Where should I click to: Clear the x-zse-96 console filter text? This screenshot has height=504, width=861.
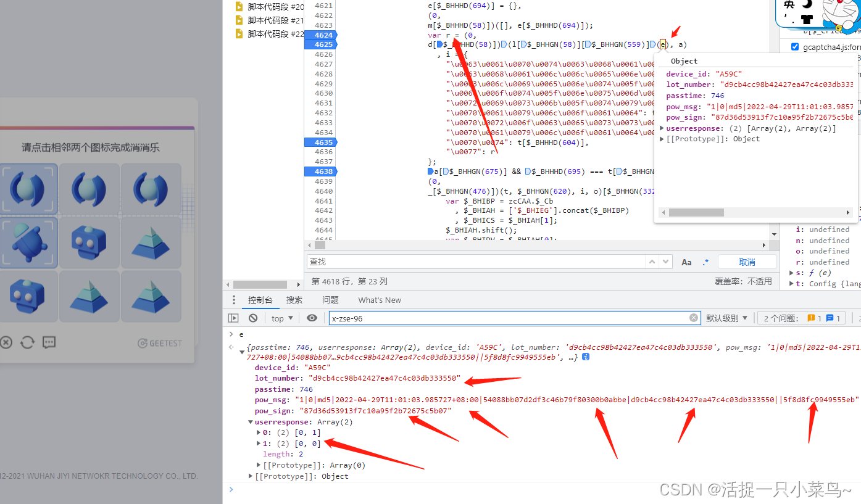[x=694, y=318]
